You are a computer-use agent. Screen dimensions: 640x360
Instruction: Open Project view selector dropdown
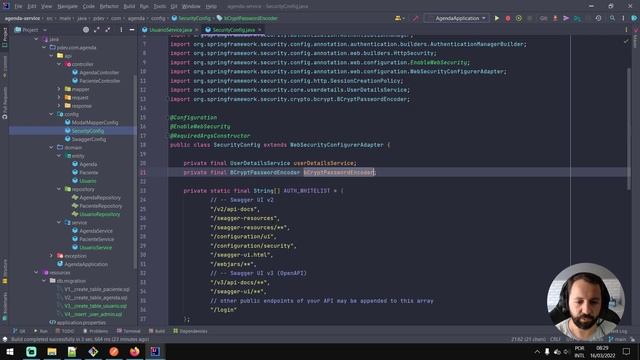[31, 30]
